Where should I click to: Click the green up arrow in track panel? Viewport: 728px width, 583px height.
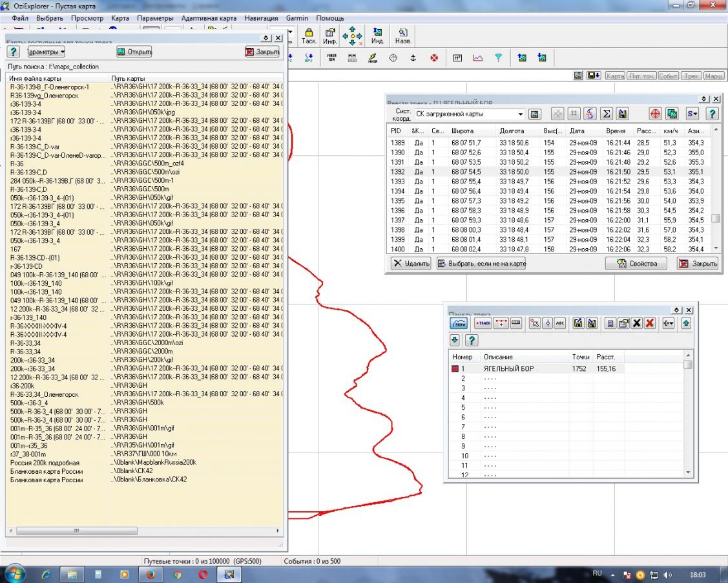click(686, 324)
